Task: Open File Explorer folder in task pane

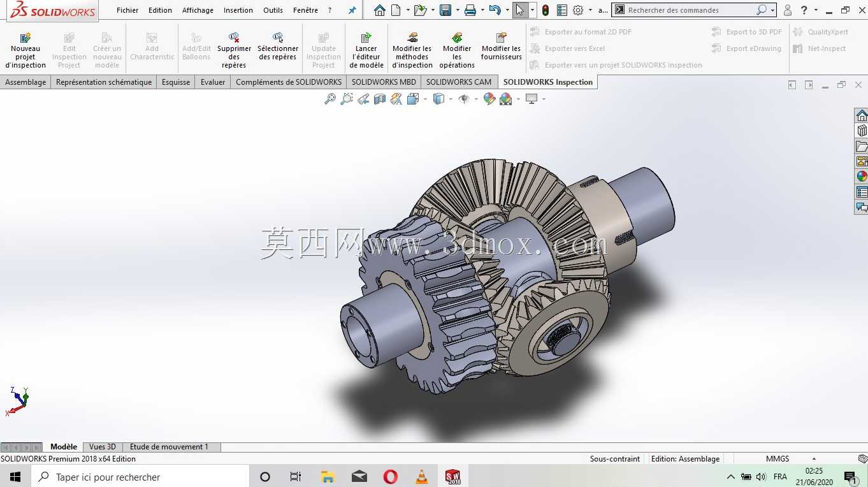Action: 862,146
